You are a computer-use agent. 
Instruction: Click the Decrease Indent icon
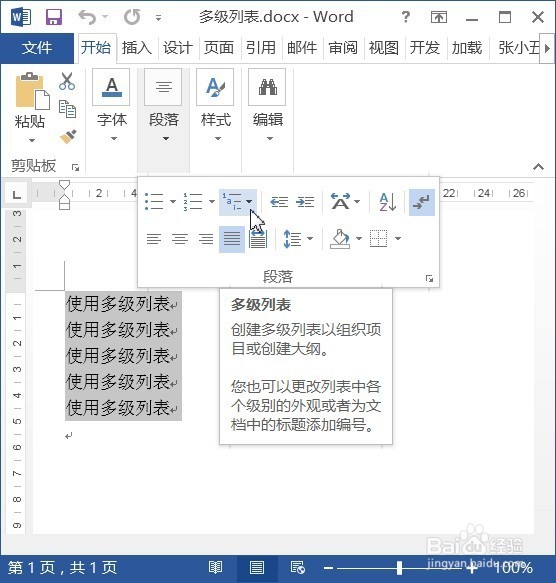click(x=279, y=202)
